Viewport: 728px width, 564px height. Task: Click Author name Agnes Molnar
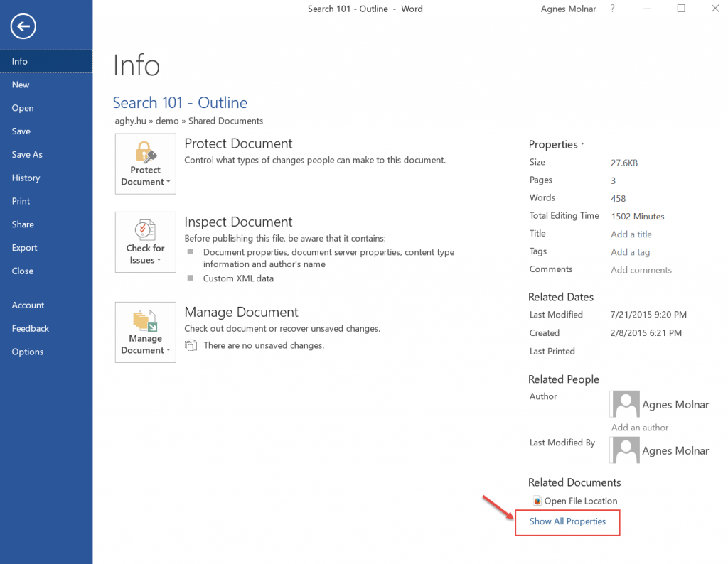(x=675, y=404)
